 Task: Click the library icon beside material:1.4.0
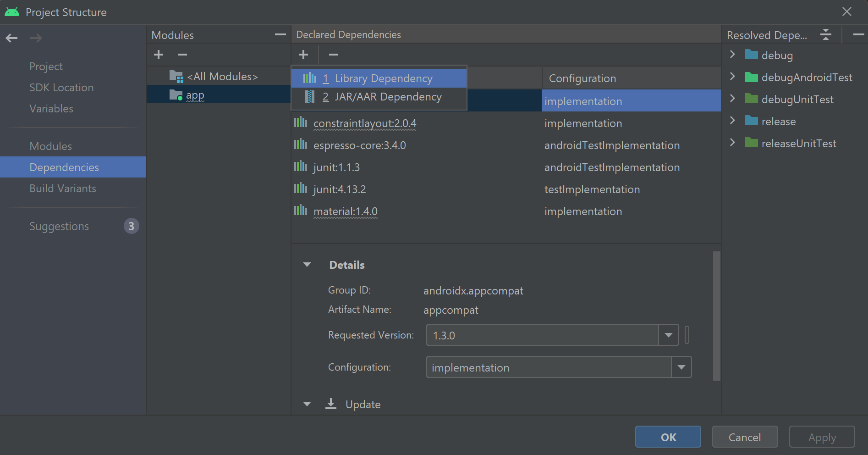point(300,211)
